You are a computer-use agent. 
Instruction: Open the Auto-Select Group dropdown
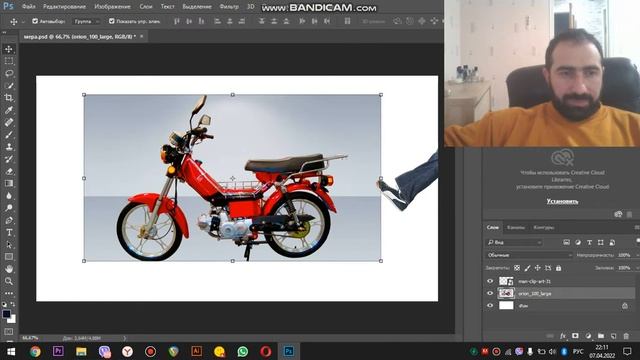click(87, 21)
